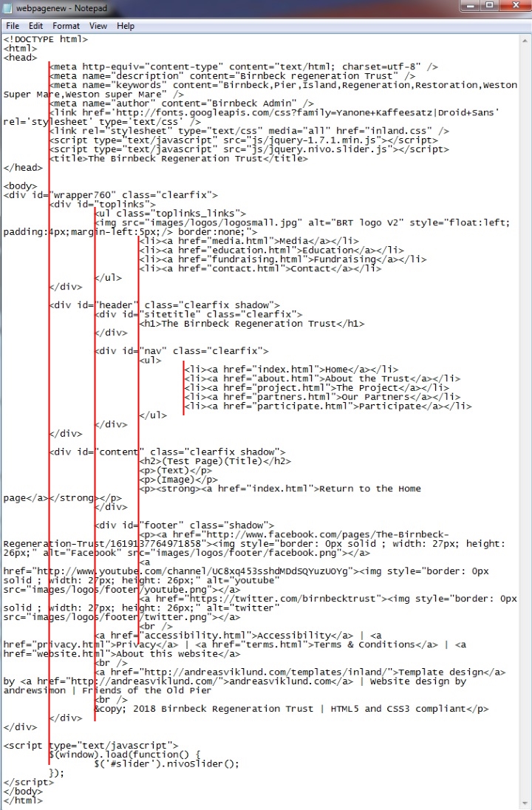Open the View menu

98,26
